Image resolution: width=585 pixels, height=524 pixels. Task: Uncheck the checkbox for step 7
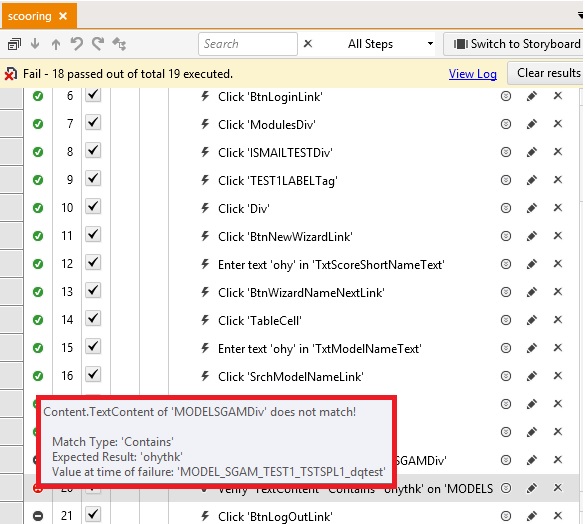[x=93, y=123]
